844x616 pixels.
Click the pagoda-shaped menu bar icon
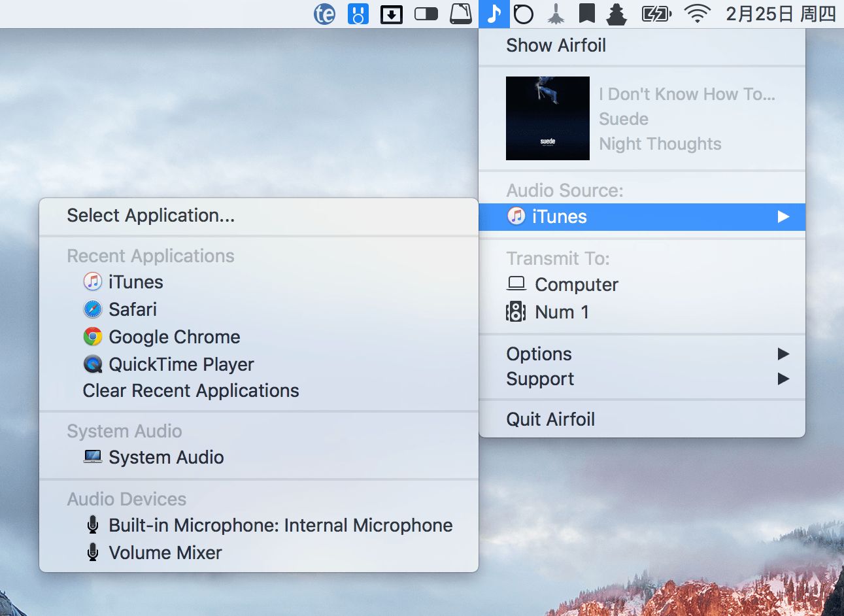[616, 14]
